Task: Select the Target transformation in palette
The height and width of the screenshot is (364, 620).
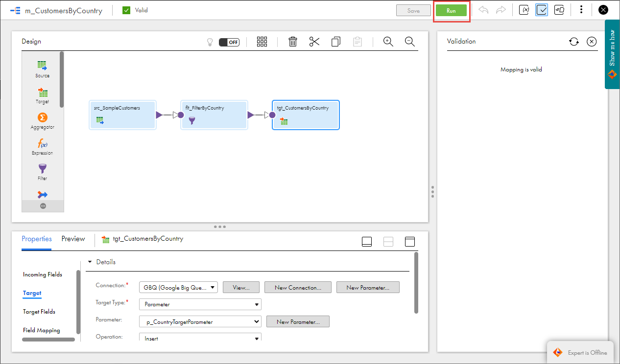Action: [x=42, y=95]
